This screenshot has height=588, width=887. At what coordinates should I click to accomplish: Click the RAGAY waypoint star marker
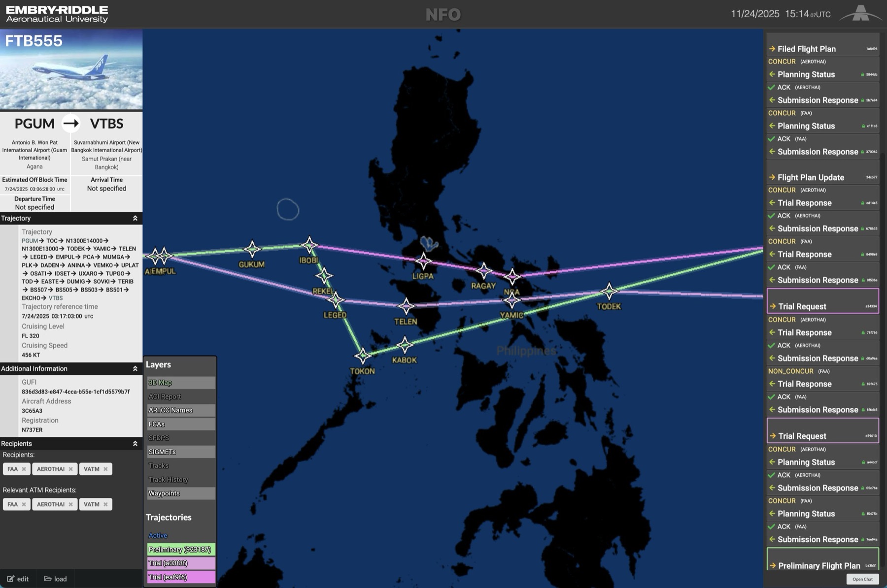483,270
